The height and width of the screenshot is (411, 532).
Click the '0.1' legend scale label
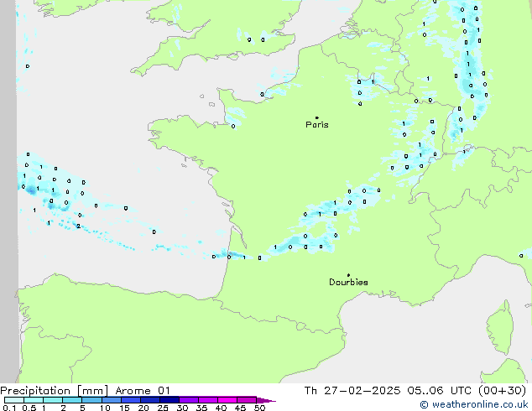tap(9, 408)
